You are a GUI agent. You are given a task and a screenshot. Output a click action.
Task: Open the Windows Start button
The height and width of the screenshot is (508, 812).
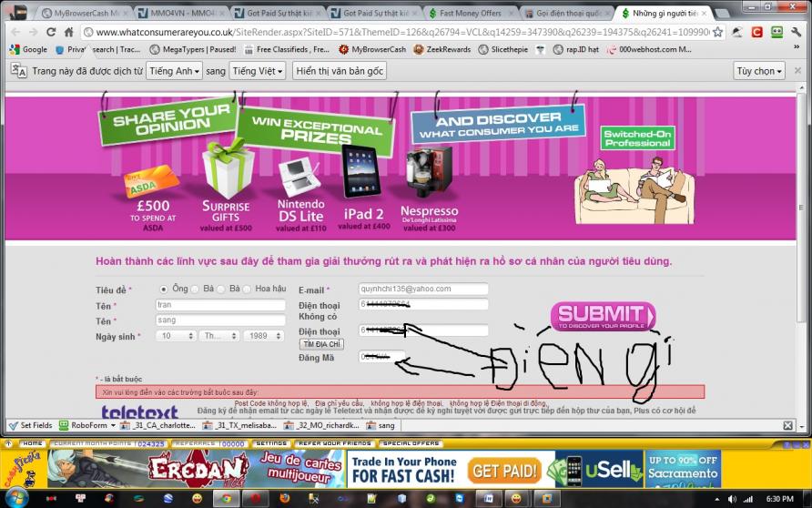[15, 498]
